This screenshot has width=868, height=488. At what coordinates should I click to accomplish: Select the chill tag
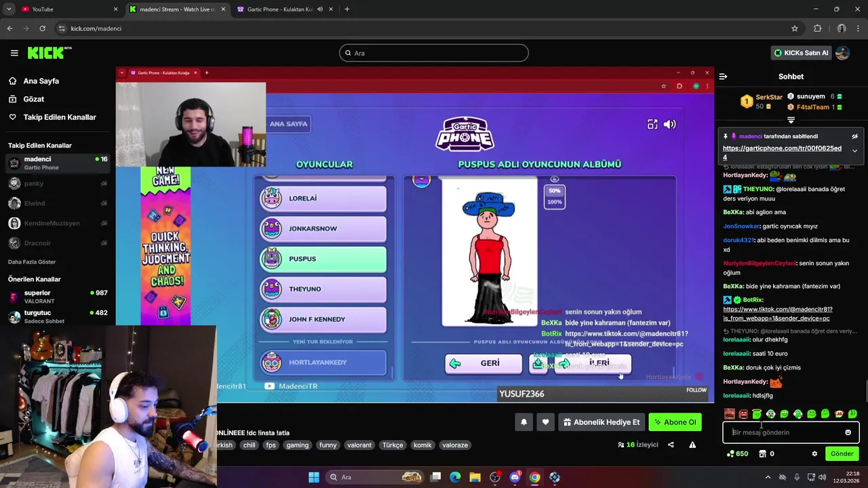249,445
